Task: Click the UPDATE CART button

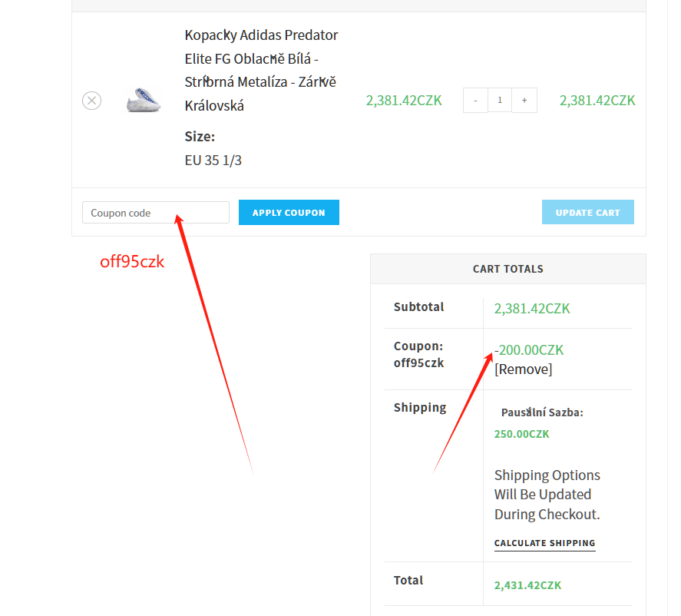Action: [587, 213]
